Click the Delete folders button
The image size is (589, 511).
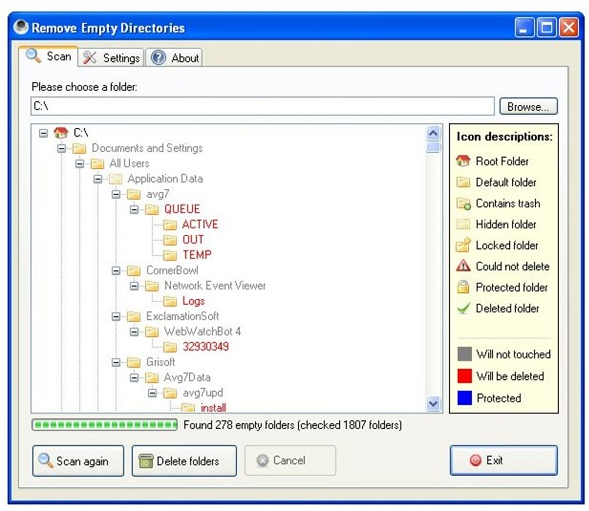(184, 461)
